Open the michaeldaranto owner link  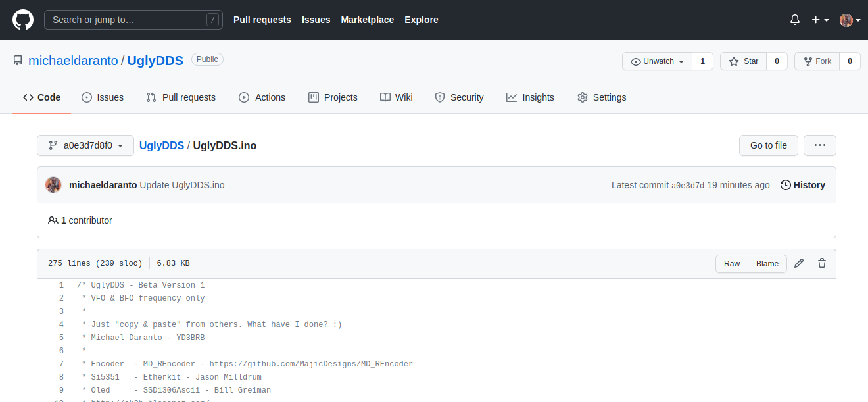[73, 61]
